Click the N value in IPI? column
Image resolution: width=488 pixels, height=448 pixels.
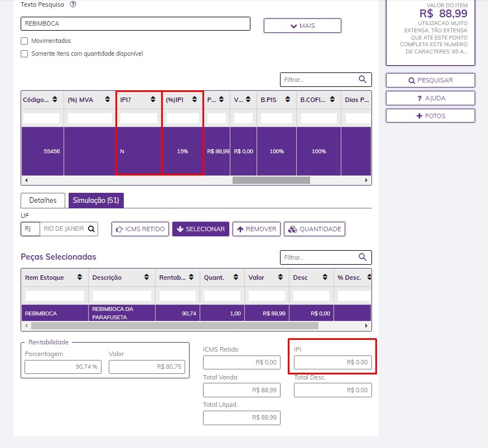point(122,152)
